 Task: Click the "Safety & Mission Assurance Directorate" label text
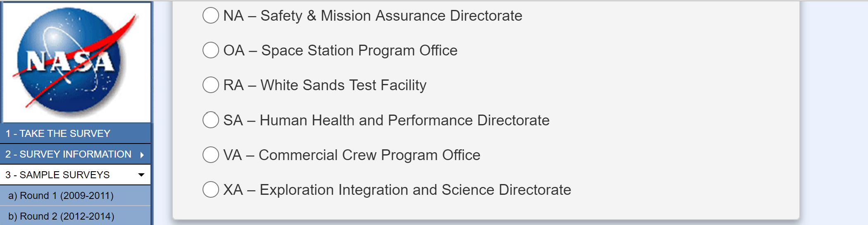[391, 16]
